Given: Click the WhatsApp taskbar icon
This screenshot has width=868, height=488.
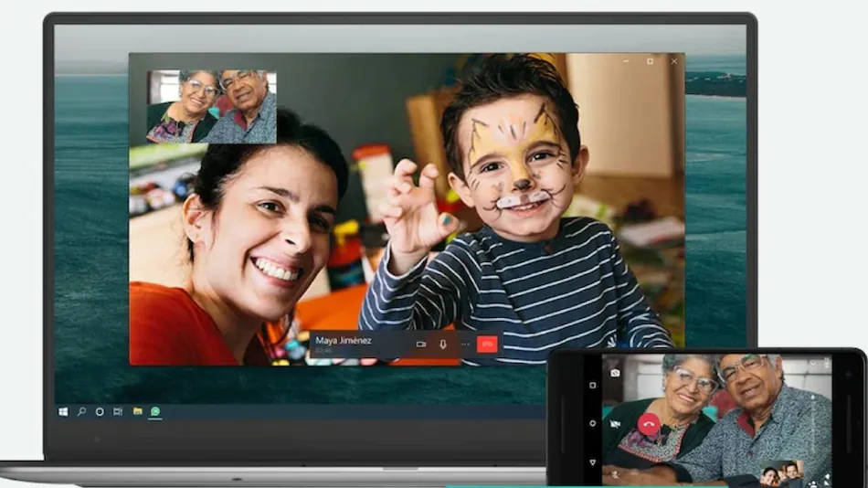Looking at the screenshot, I should pos(155,412).
